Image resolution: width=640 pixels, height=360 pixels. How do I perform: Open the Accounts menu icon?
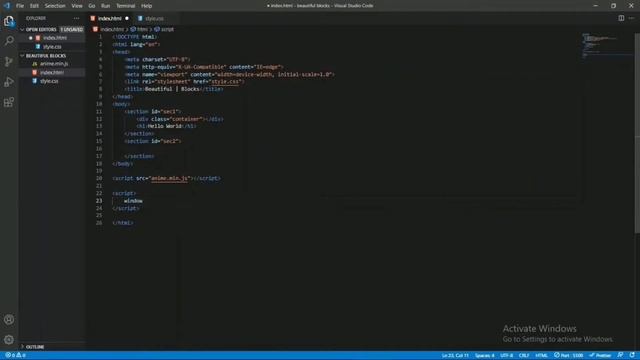(9, 320)
